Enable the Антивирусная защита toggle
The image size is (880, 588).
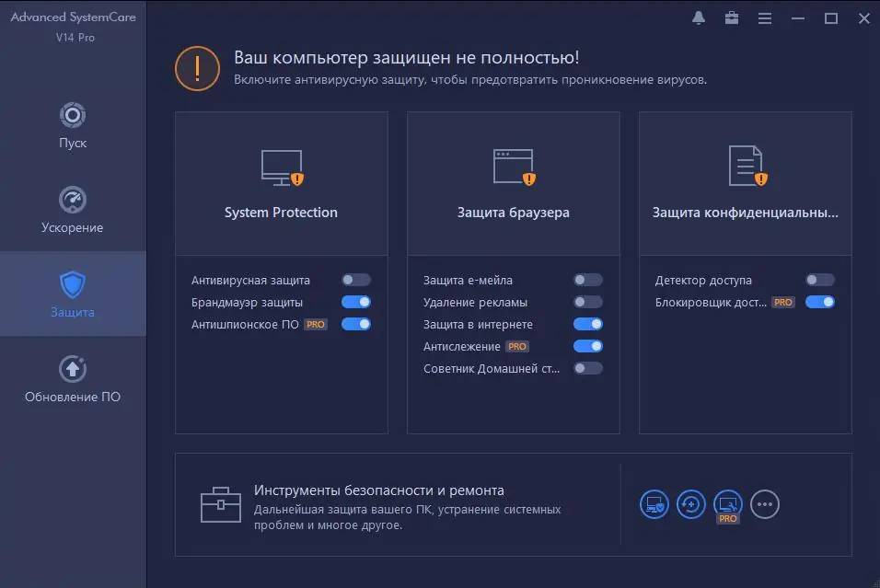[356, 280]
